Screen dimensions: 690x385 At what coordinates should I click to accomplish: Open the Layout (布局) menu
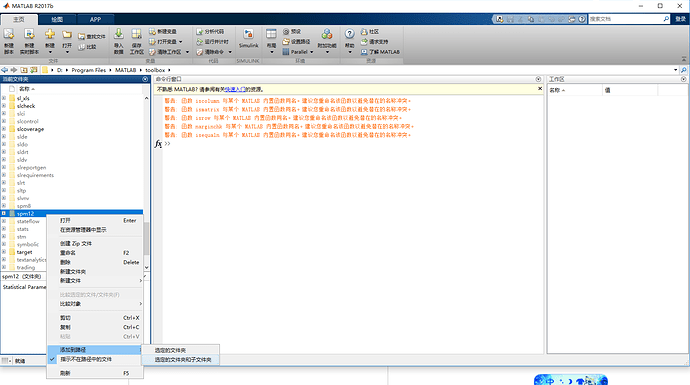272,41
